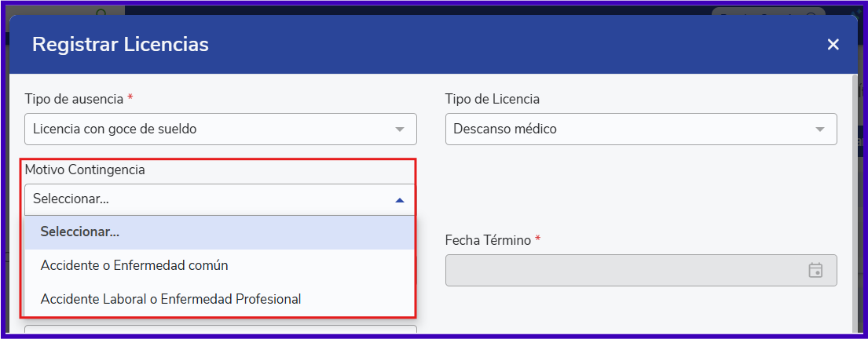Select 'Accidente Laboral o Enfermedad Profesional' option
Screen dimensions: 868x339
coord(170,299)
